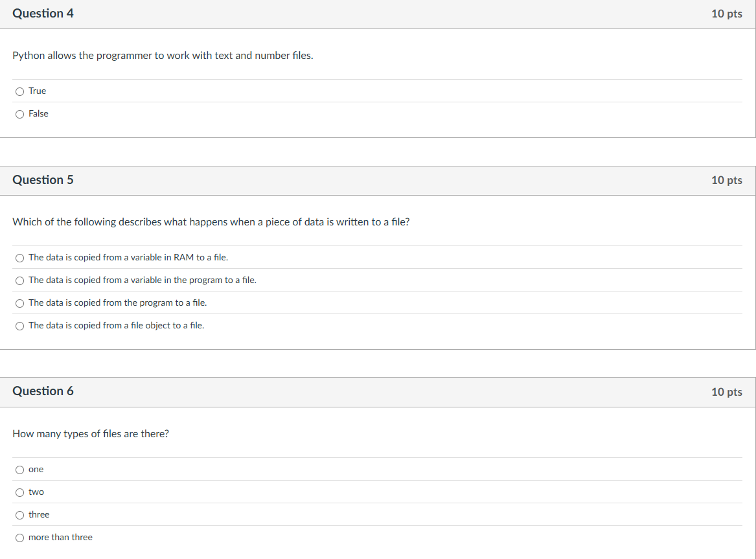This screenshot has height=559, width=756.
Task: Click the 10 pts label of Question 5
Action: point(727,180)
